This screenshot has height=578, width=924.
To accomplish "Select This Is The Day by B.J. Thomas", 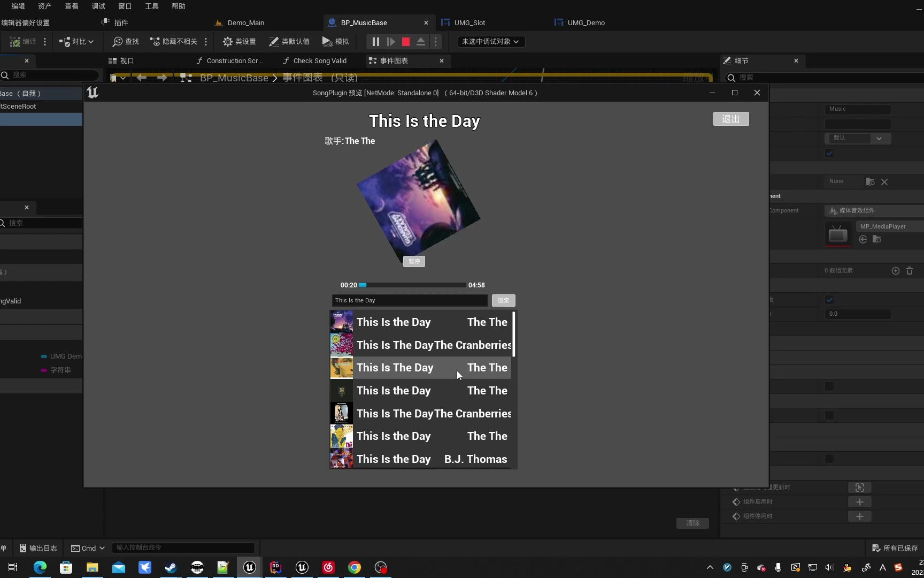I will (420, 459).
